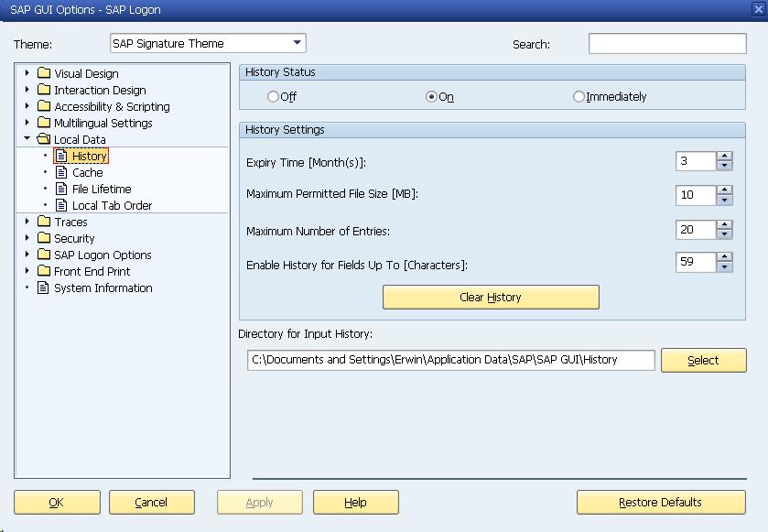Expand the SAP Logon Options tree node
Viewport: 768px width, 532px height.
point(27,255)
